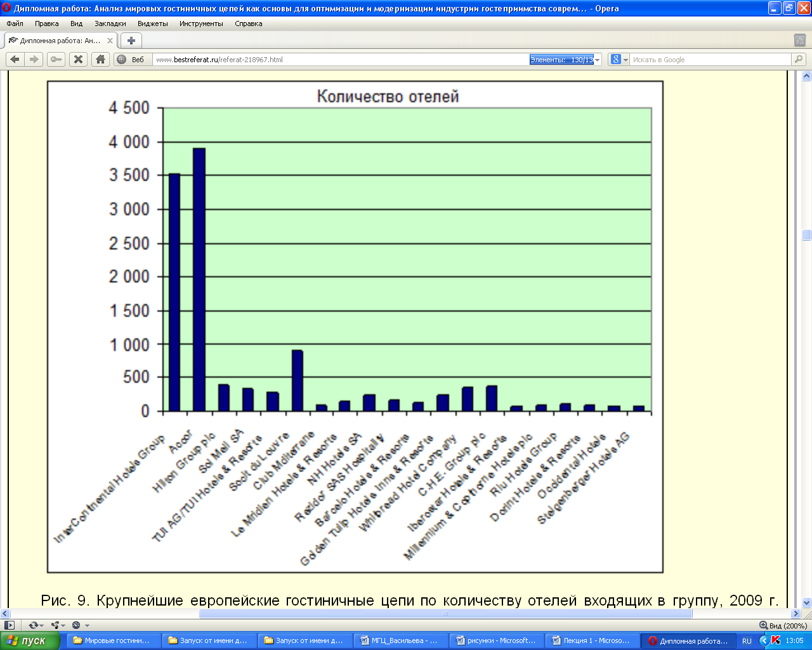This screenshot has width=812, height=650.
Task: Go forward with the Forward arrow button
Action: (34, 59)
